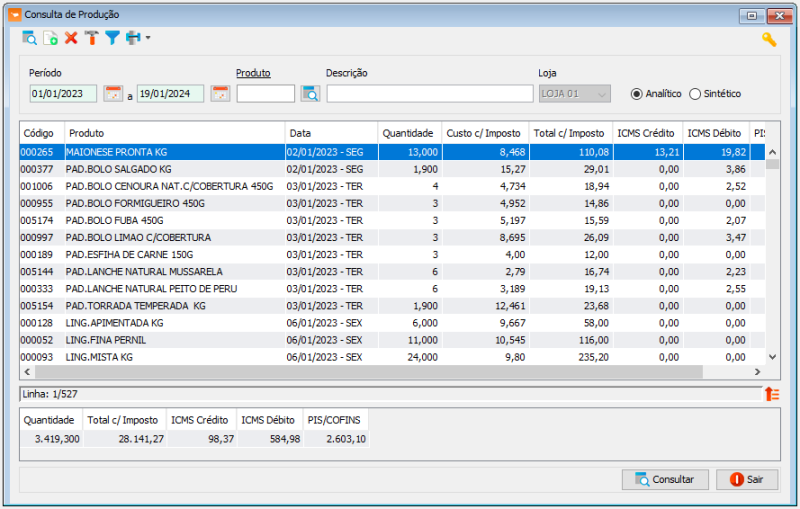This screenshot has width=800, height=509.
Task: Restore the Consulta de Produção window
Action: point(752,16)
